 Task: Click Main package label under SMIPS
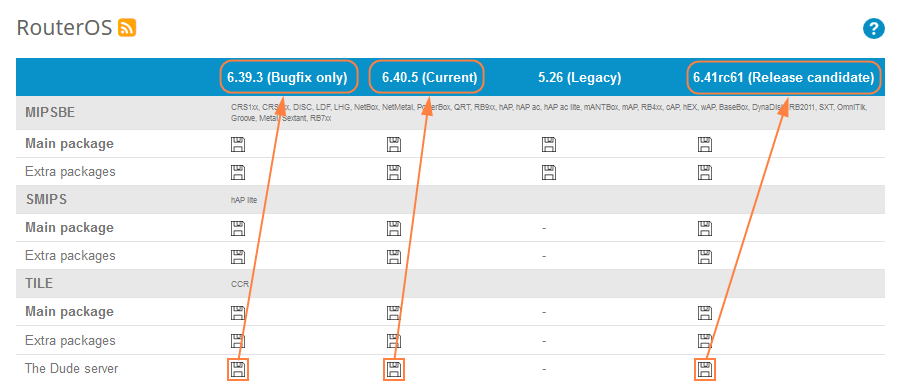[x=69, y=228]
